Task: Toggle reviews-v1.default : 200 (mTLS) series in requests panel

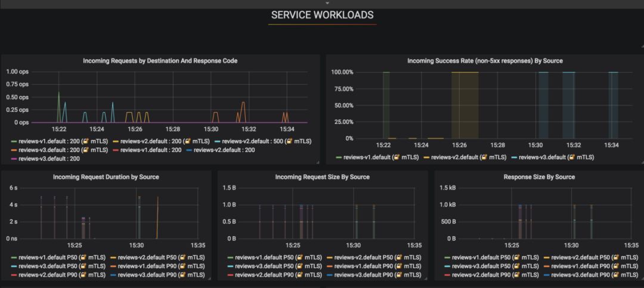Action: coord(64,141)
